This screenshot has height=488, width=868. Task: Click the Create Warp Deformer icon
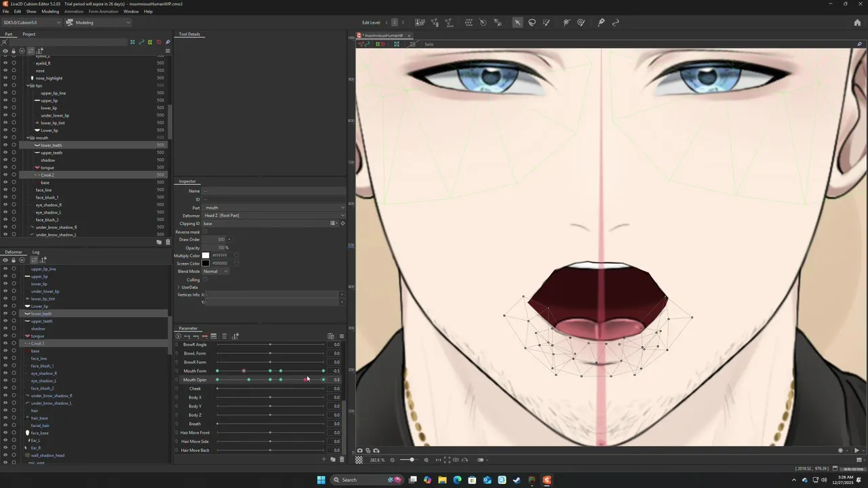click(x=469, y=22)
